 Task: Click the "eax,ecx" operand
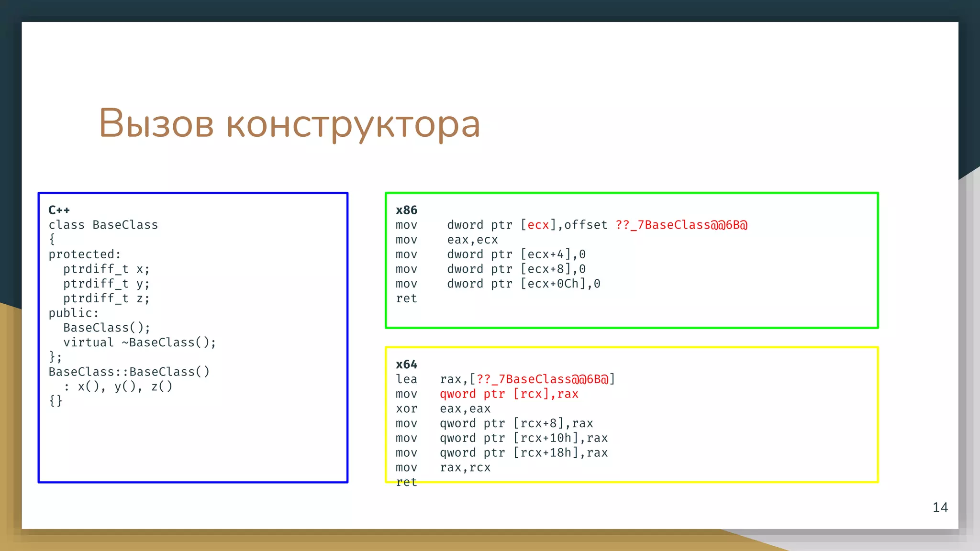point(472,240)
